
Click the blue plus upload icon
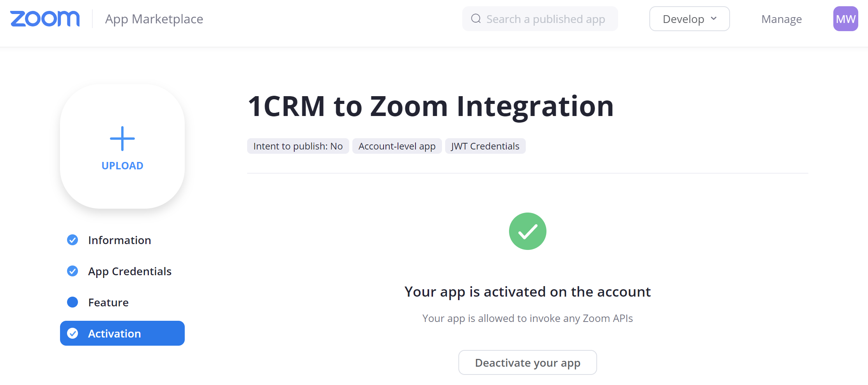point(122,139)
